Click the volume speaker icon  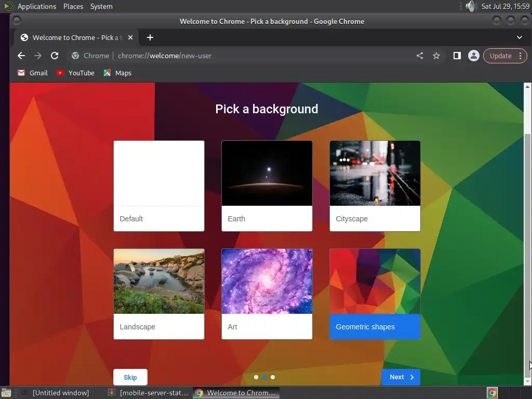(470, 6)
